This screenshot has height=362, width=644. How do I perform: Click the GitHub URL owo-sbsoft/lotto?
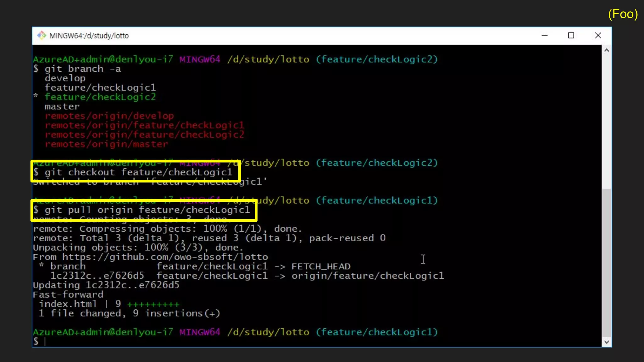click(165, 257)
